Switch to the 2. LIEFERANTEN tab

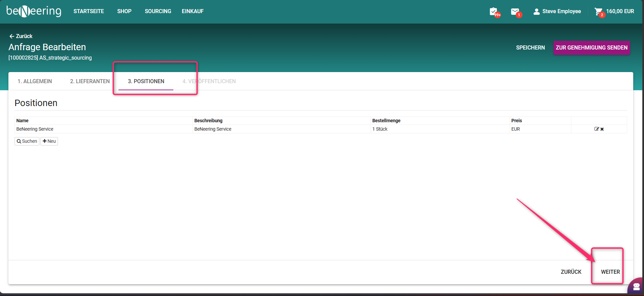point(90,81)
